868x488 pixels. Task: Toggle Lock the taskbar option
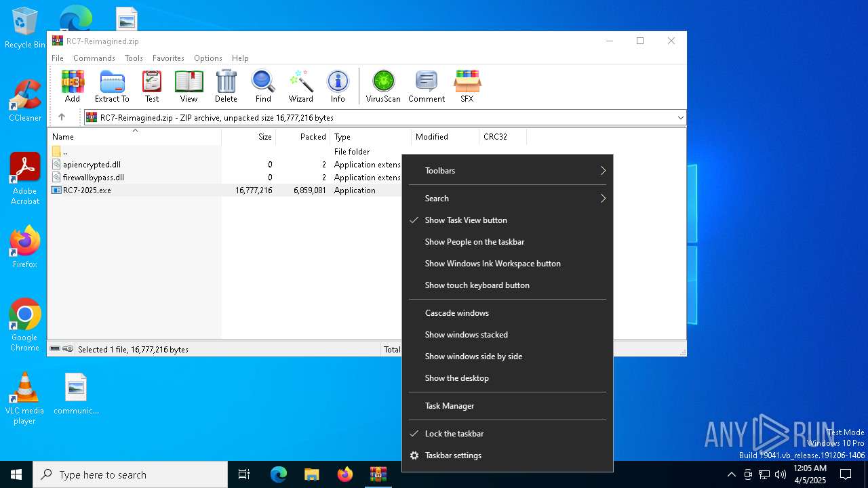(507, 434)
